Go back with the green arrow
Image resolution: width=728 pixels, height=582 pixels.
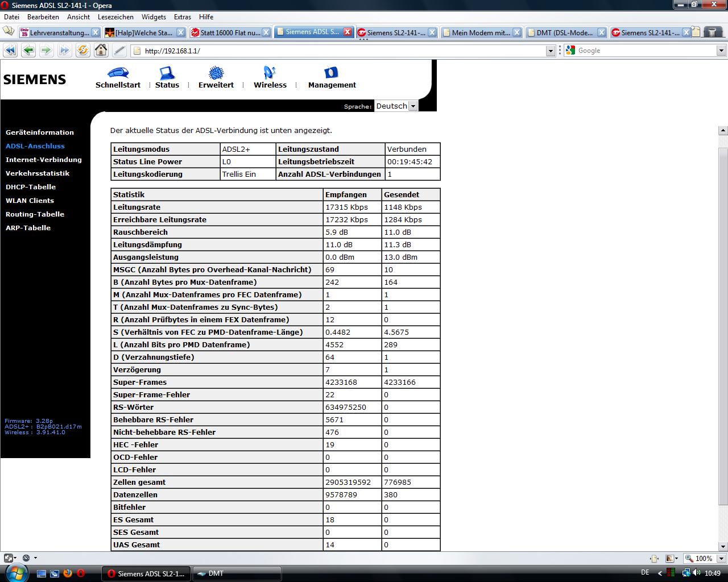coord(28,51)
